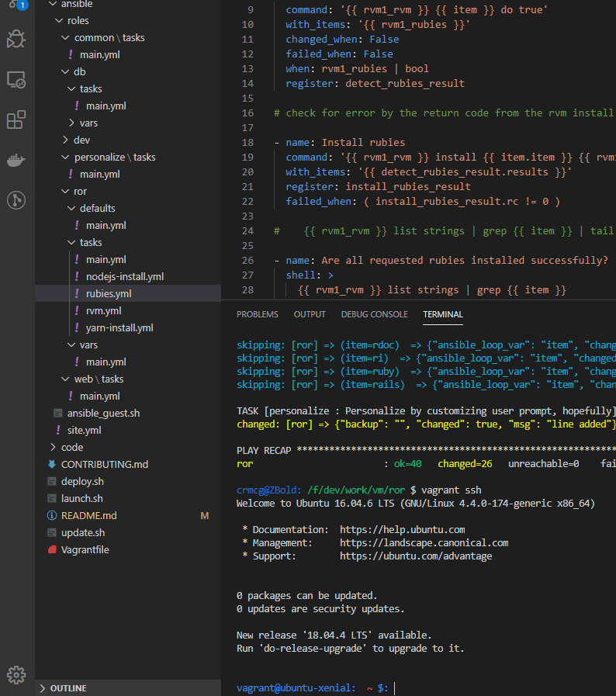Open README.md file
The image size is (616, 696).
click(x=88, y=515)
